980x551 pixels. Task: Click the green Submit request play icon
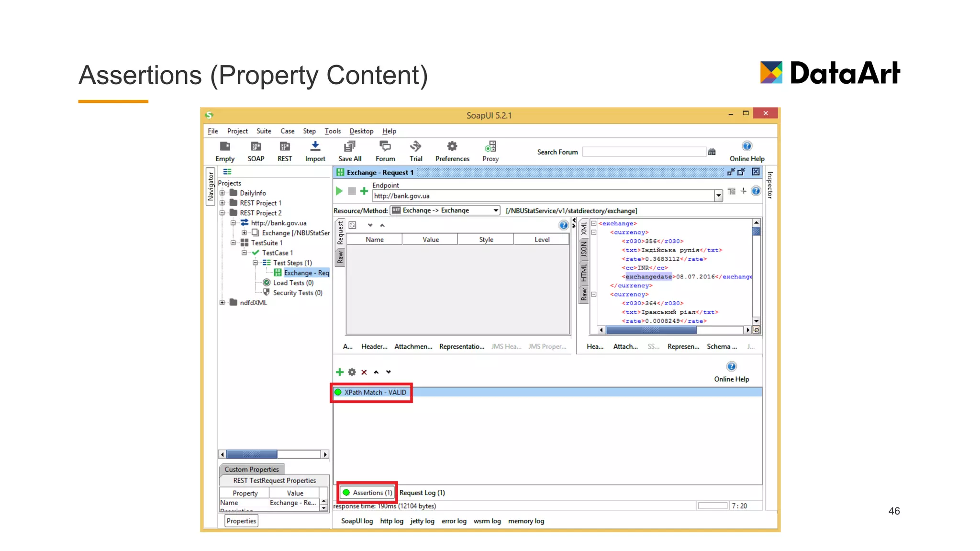click(339, 191)
